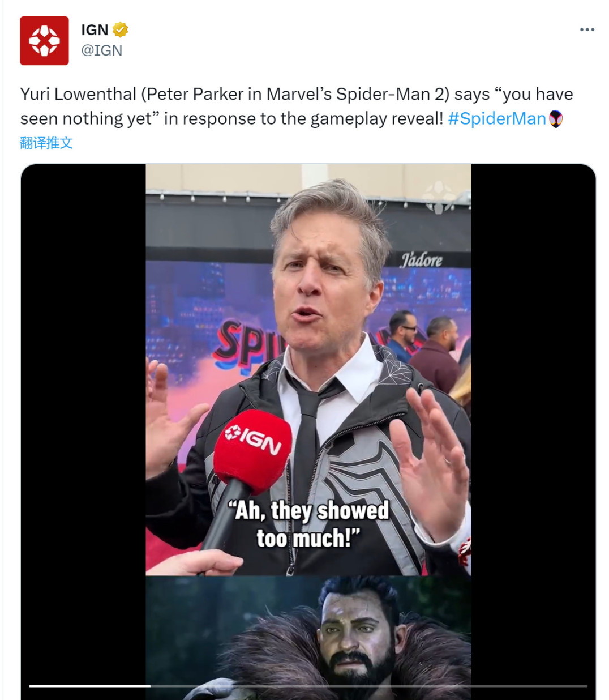
Task: Click the Spider-Man mask emoji after hashtag
Action: (556, 119)
